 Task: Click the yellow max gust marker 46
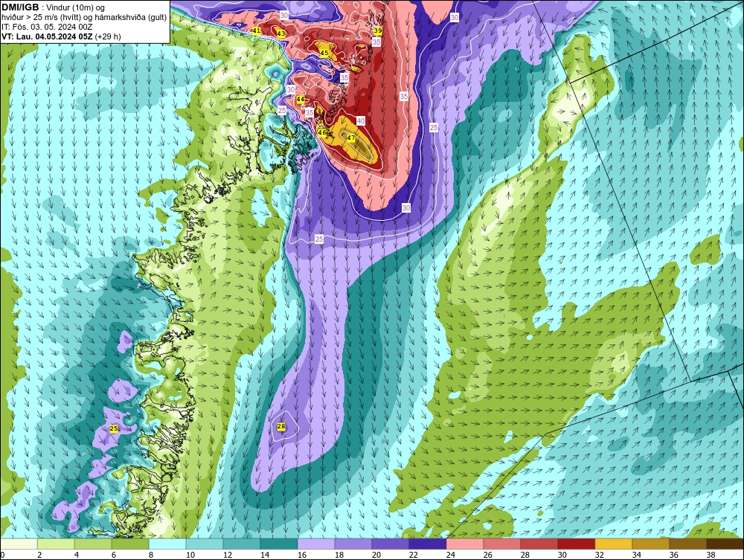(x=321, y=132)
